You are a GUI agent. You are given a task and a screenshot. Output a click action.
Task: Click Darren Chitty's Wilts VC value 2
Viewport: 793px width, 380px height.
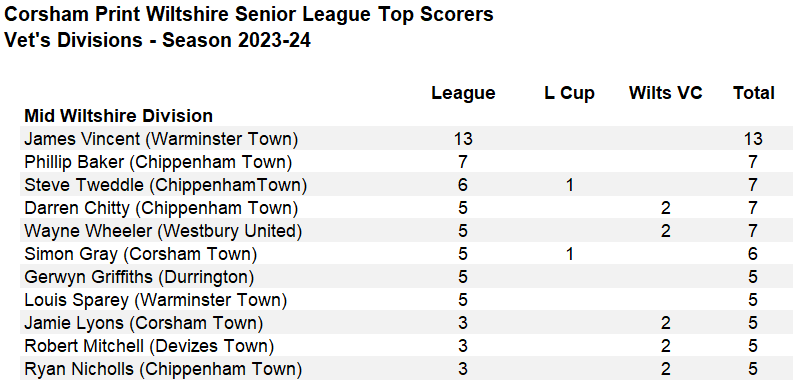pyautogui.click(x=666, y=208)
